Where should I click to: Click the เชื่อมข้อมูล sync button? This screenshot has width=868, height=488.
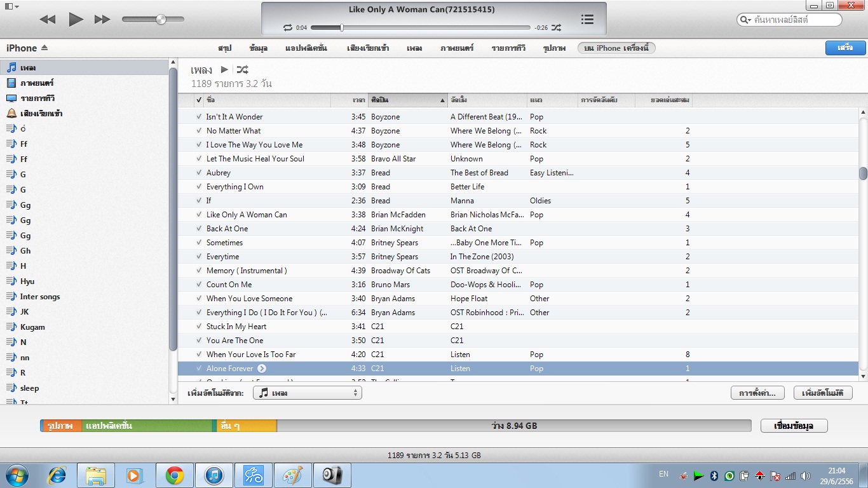pyautogui.click(x=794, y=426)
